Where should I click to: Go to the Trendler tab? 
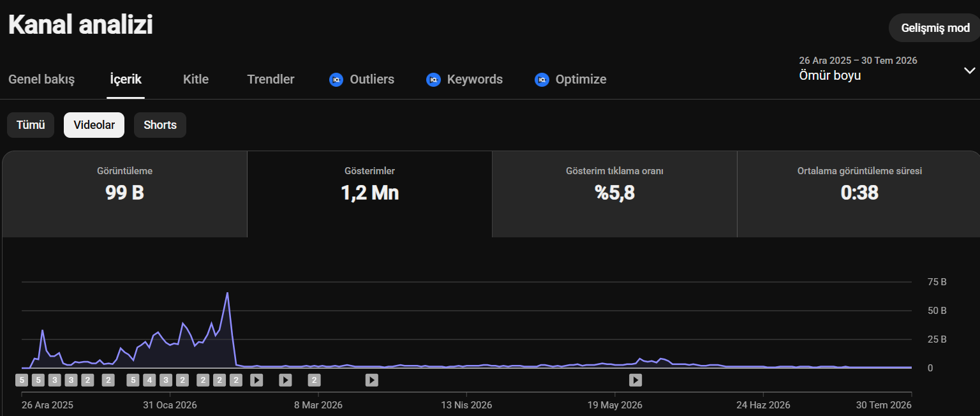coord(271,79)
